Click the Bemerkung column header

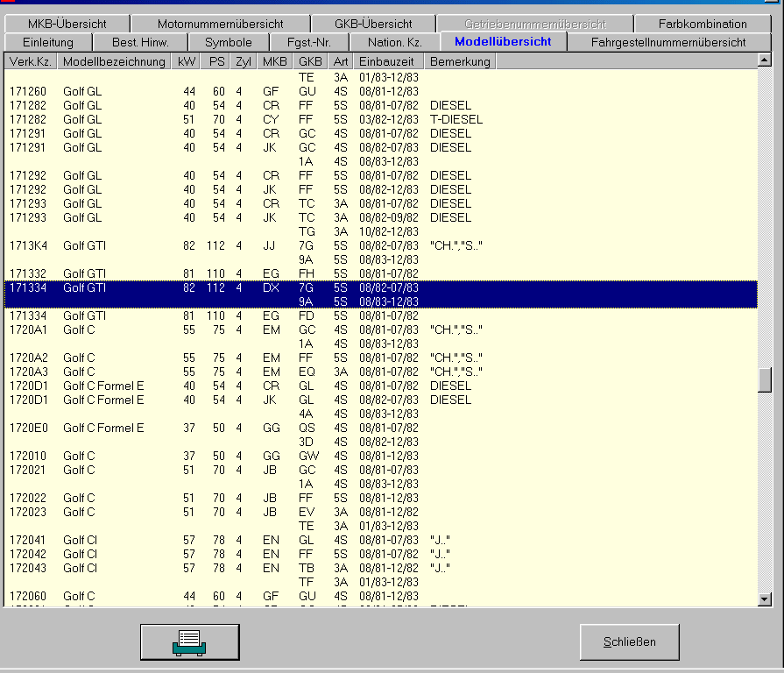tap(459, 61)
